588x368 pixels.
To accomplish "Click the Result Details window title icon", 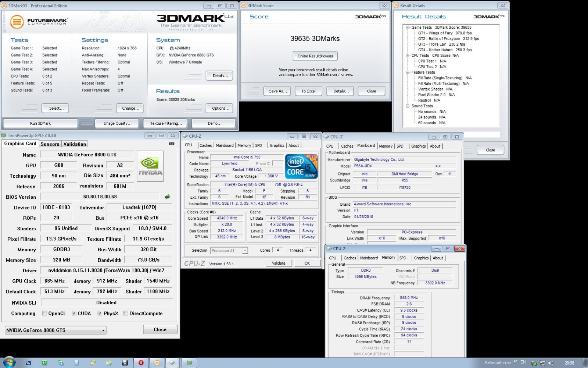I will tap(397, 6).
